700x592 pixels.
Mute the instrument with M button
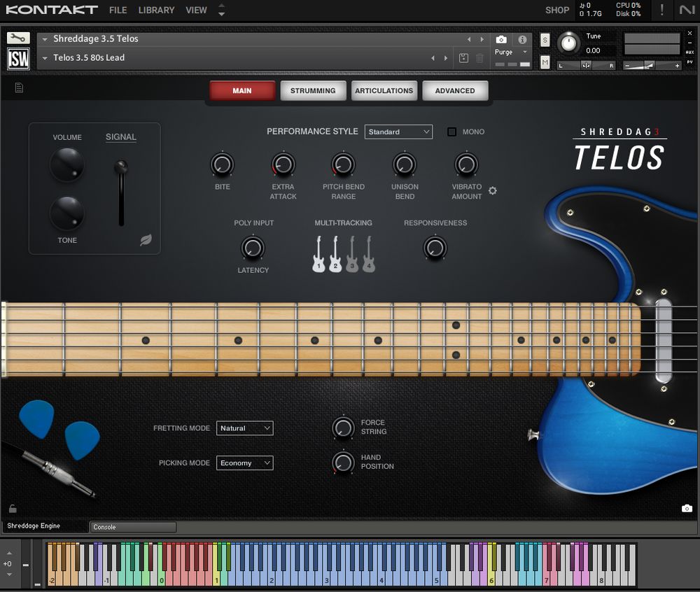[x=545, y=62]
